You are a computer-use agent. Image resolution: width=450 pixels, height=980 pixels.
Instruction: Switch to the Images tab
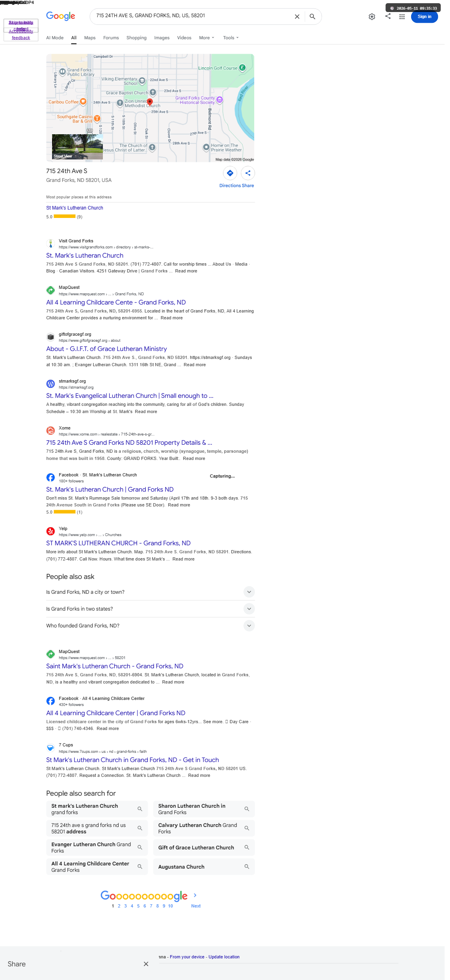162,38
